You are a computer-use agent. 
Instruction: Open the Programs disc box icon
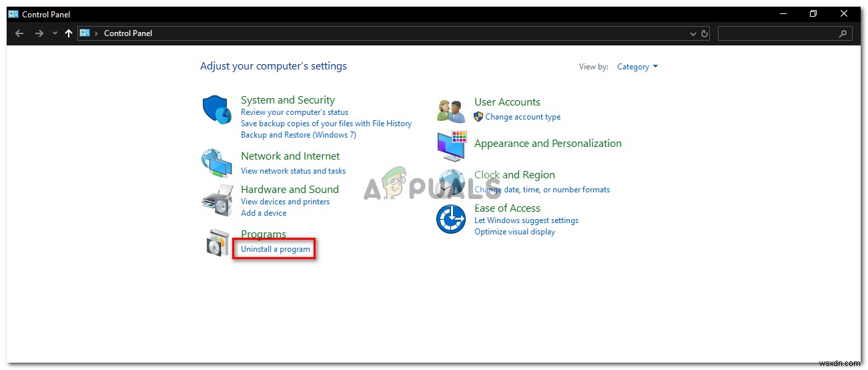[x=218, y=243]
